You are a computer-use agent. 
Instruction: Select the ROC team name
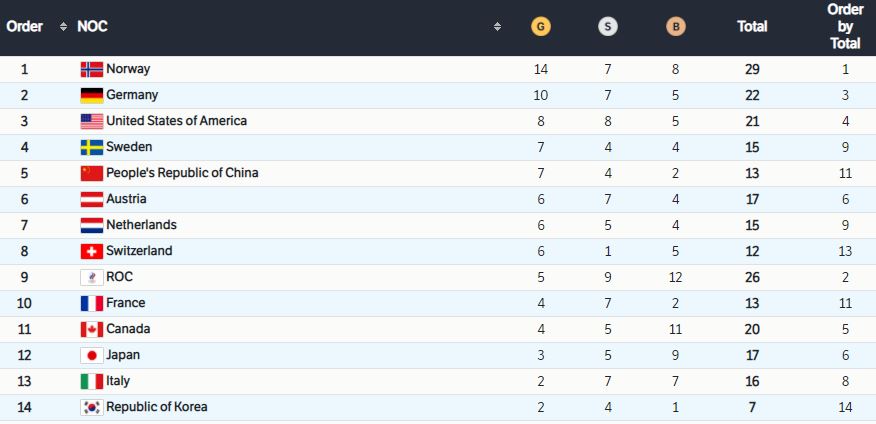pyautogui.click(x=119, y=277)
